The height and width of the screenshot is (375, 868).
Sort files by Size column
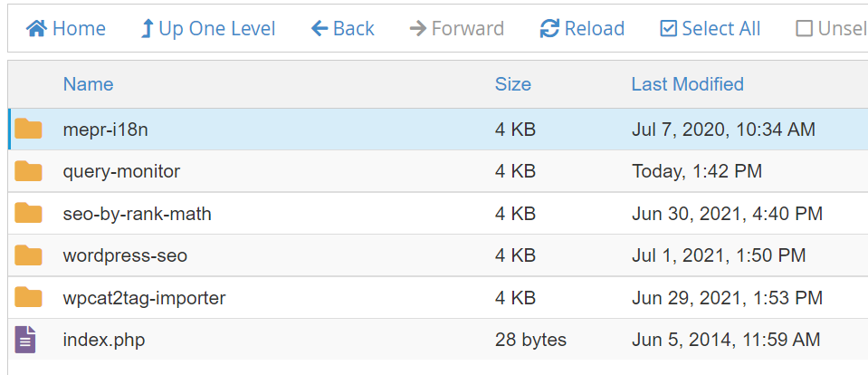(512, 84)
